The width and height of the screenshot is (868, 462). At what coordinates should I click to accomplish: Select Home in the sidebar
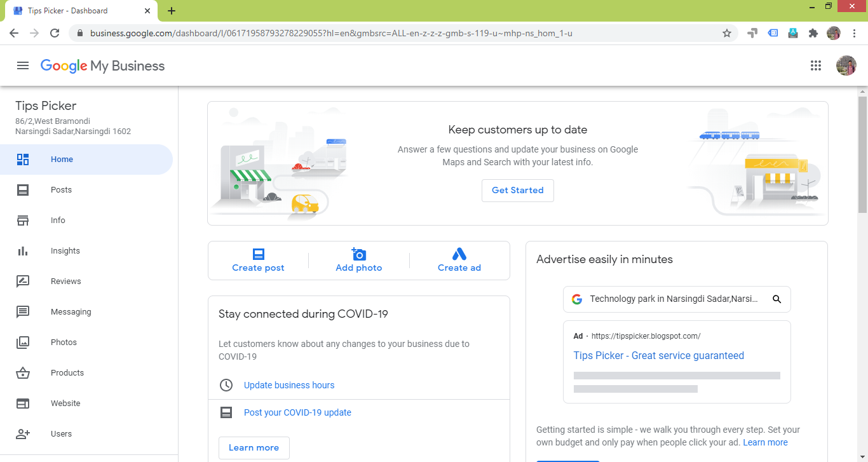(86, 160)
